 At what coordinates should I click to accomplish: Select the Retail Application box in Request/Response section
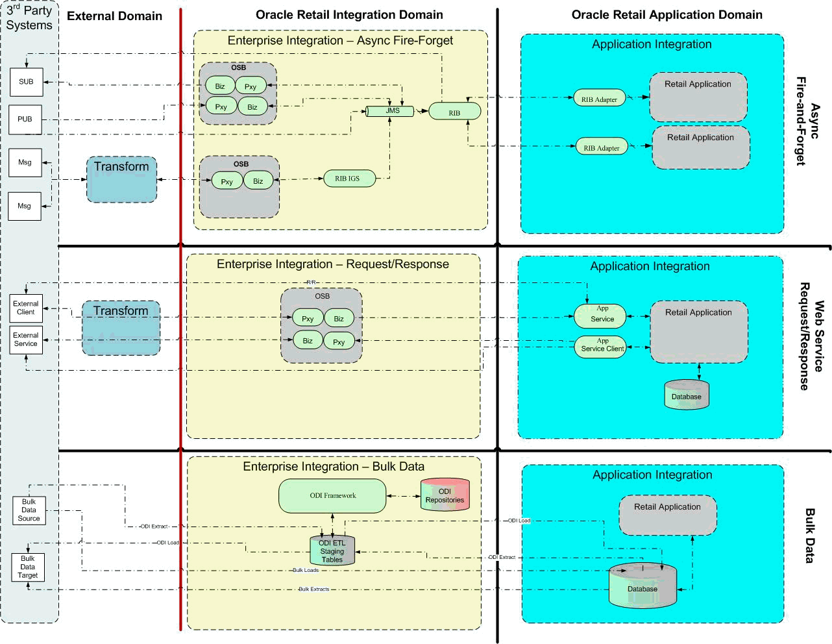[699, 332]
